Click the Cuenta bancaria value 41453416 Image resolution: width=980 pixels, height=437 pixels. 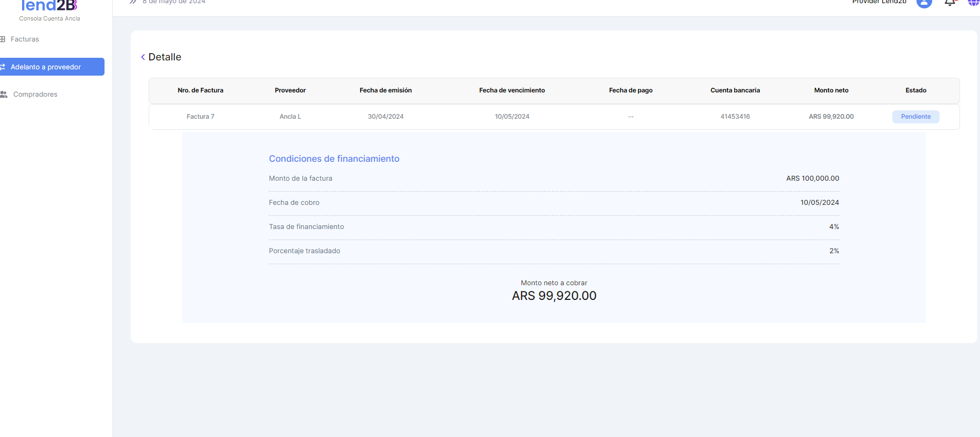(x=735, y=117)
